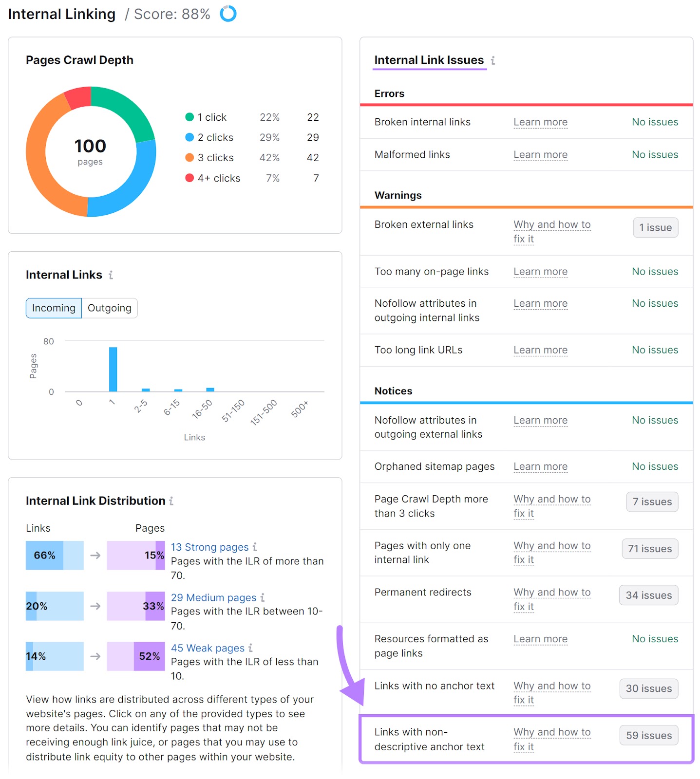The image size is (700, 779).
Task: Click info icon beside Internal Link Distribution
Action: pos(171,501)
